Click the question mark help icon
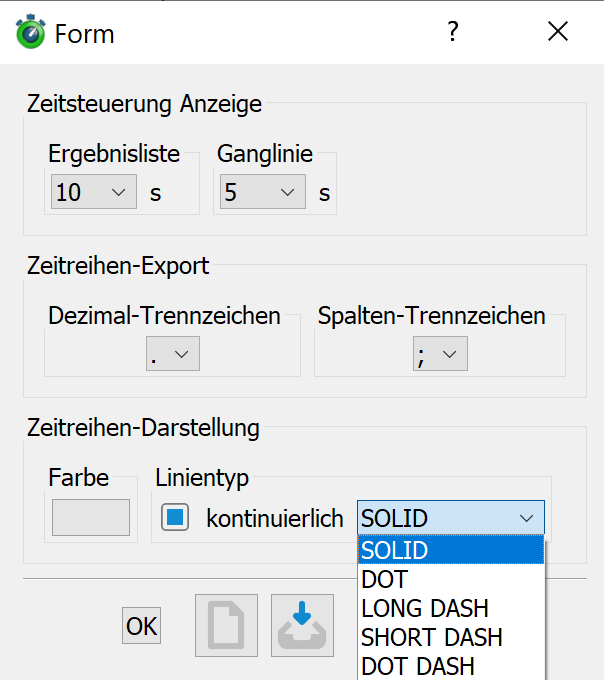The image size is (604, 680). (453, 32)
